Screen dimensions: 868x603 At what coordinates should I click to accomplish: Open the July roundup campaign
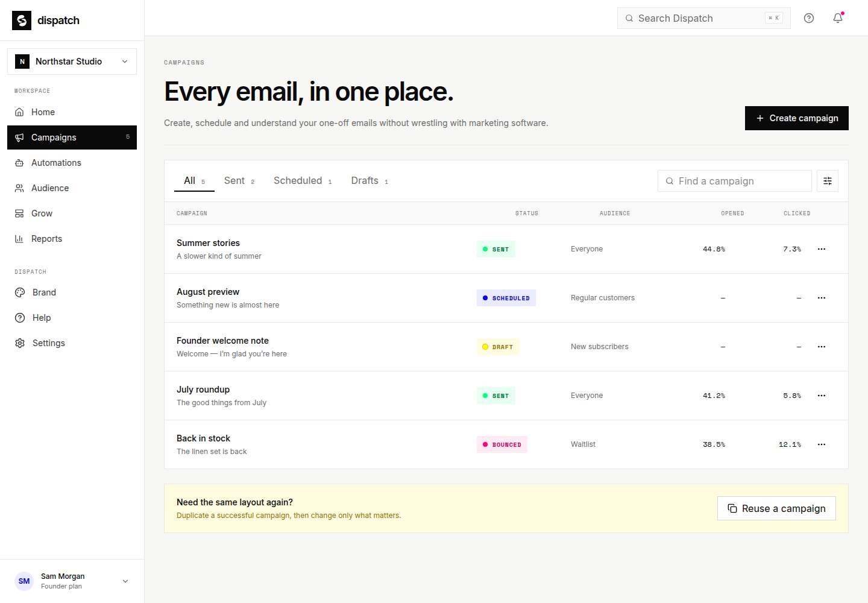pos(203,390)
